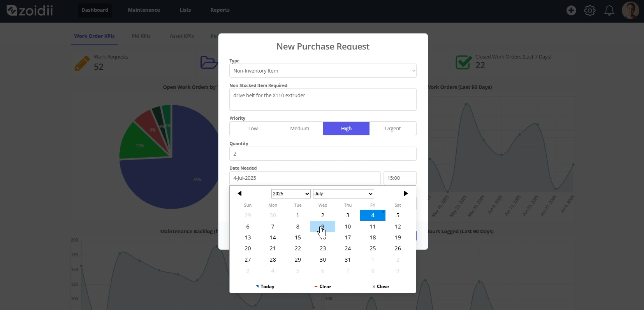Set priority to High
The image size is (644, 310).
pyautogui.click(x=346, y=129)
